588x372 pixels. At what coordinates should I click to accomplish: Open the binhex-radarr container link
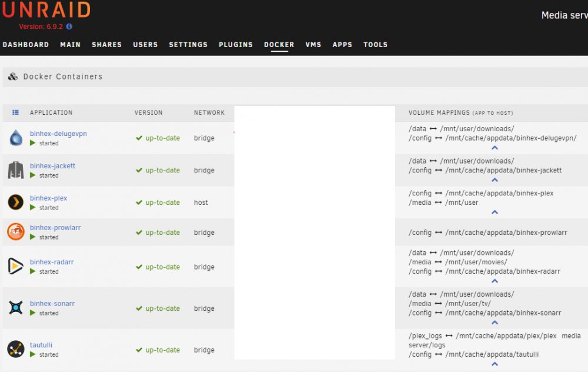pyautogui.click(x=52, y=262)
